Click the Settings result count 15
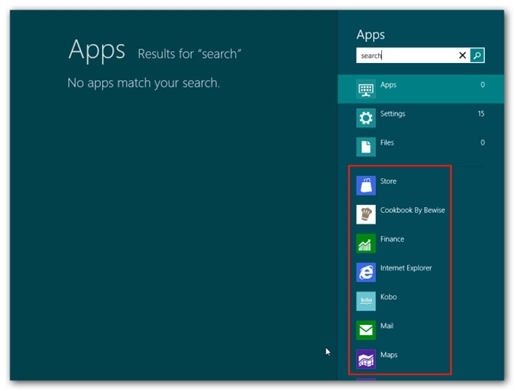 click(x=481, y=114)
